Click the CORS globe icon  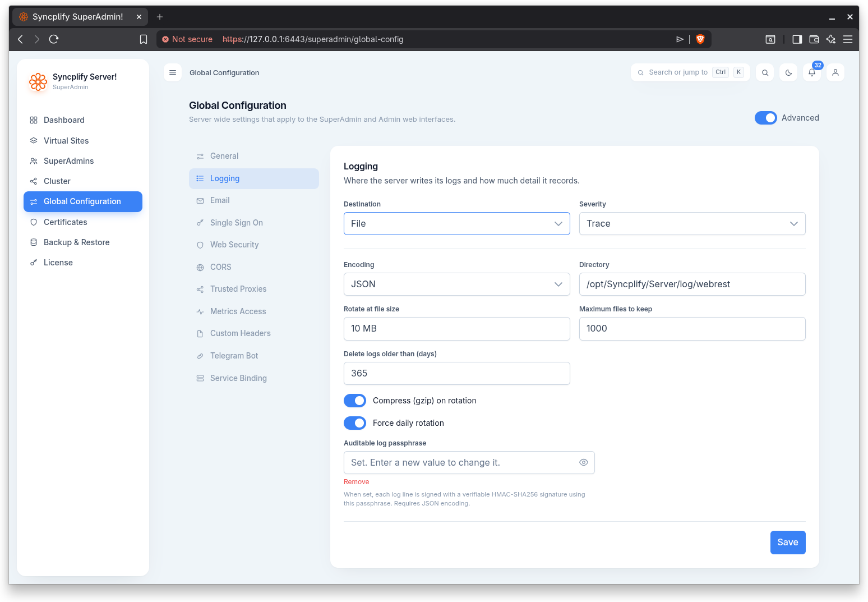pos(200,268)
